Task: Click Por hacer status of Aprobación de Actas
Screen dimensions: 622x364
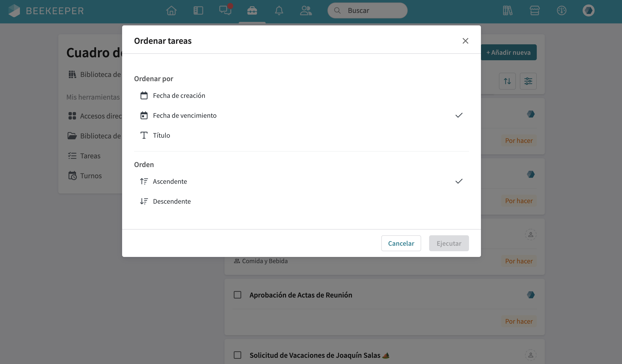Action: point(519,321)
